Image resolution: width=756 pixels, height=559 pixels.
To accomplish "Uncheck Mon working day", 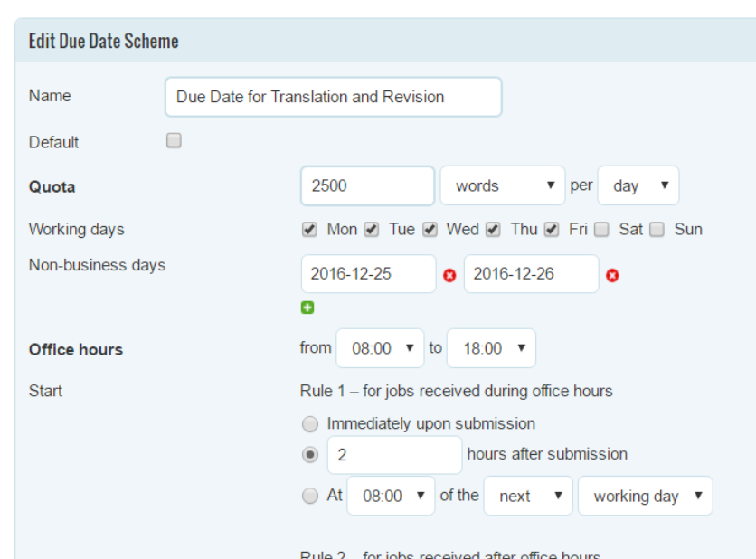I will coord(309,230).
